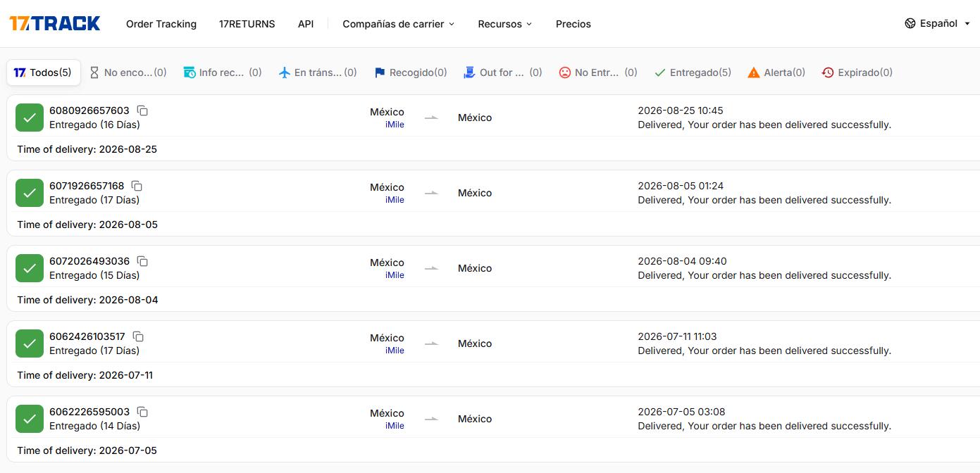Click "Time of delivery: 2026-07-11" text
The width and height of the screenshot is (980, 473).
85,375
